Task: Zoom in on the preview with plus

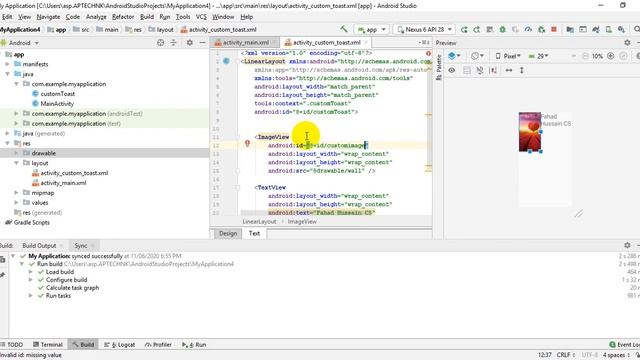Action: click(611, 56)
